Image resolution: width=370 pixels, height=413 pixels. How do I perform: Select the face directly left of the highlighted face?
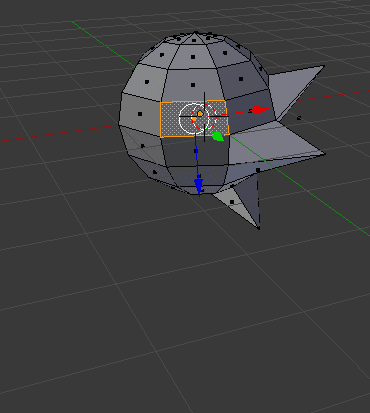[x=140, y=113]
